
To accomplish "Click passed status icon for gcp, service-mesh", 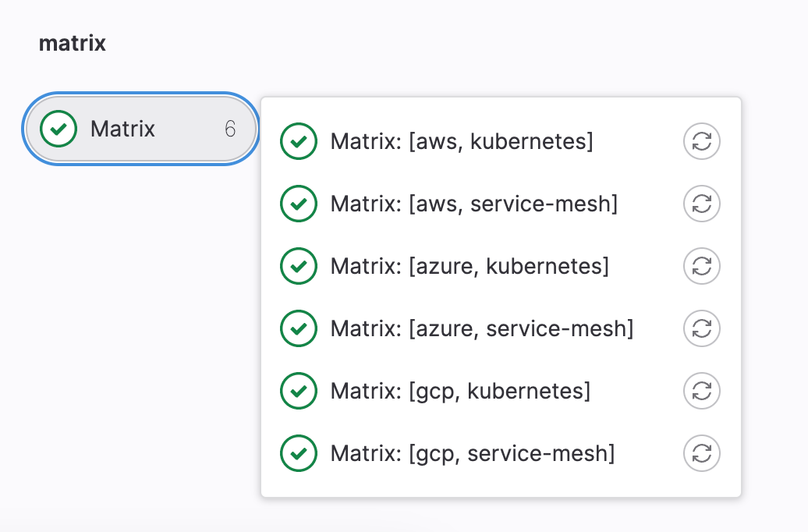I will coord(298,453).
